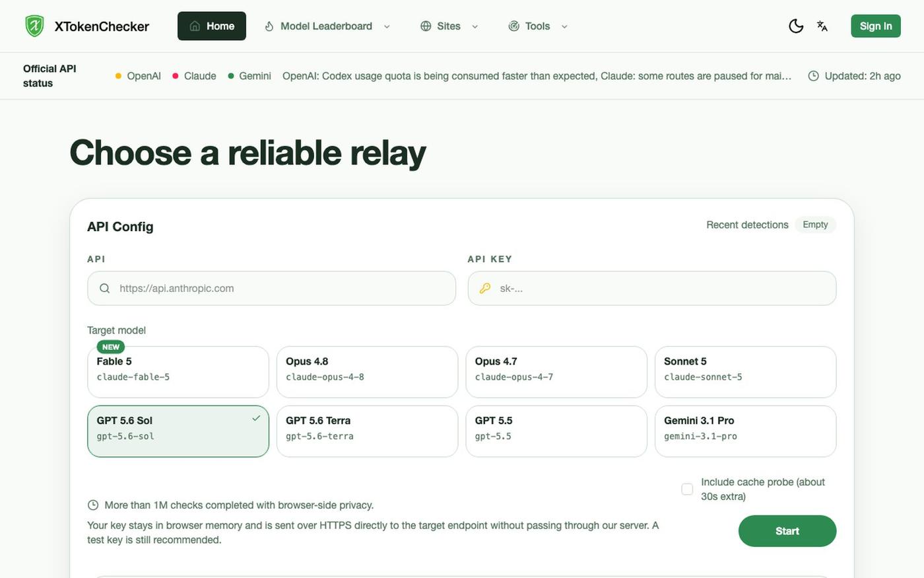Go to the Home tab
Image resolution: width=924 pixels, height=578 pixels.
pyautogui.click(x=212, y=26)
